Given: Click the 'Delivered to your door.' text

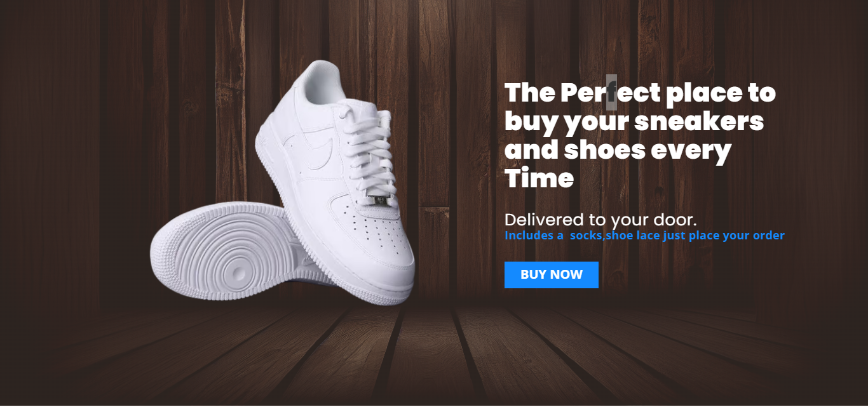Looking at the screenshot, I should [x=600, y=220].
